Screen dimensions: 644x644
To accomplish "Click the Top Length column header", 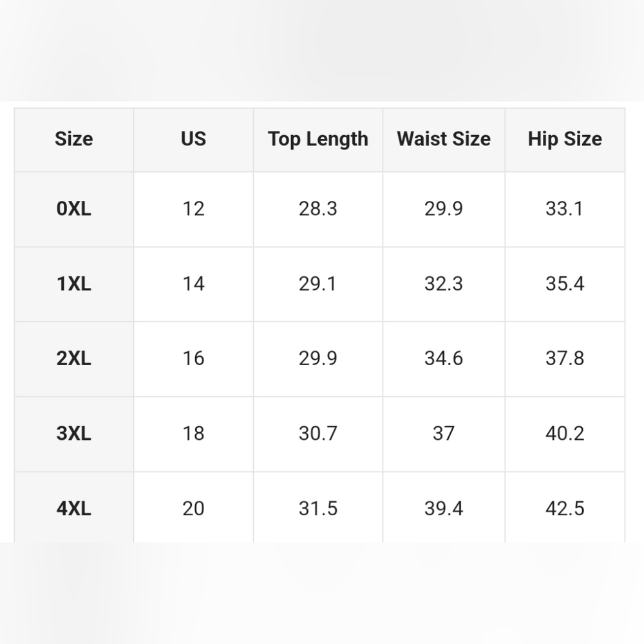I will (318, 139).
